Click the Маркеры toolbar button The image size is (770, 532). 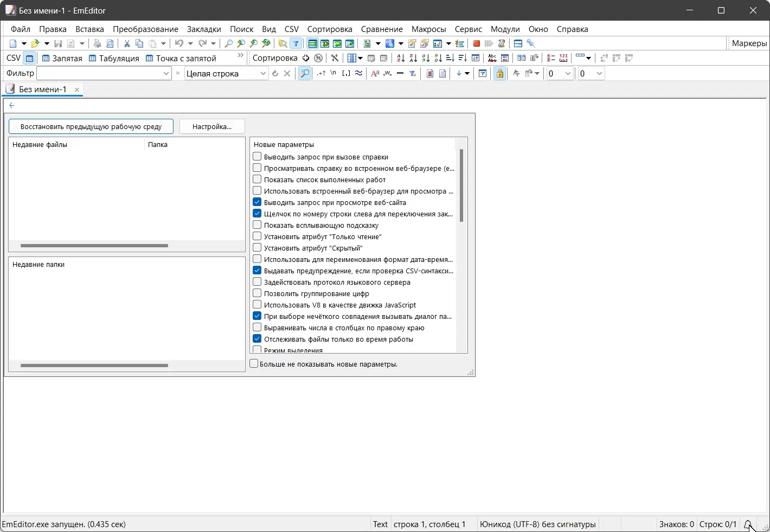tap(749, 43)
